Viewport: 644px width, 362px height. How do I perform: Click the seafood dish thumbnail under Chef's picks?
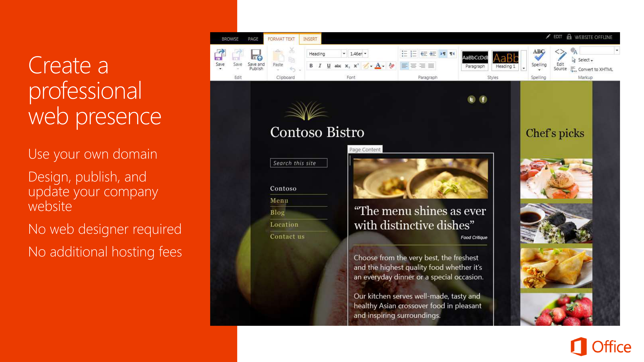coord(556,179)
